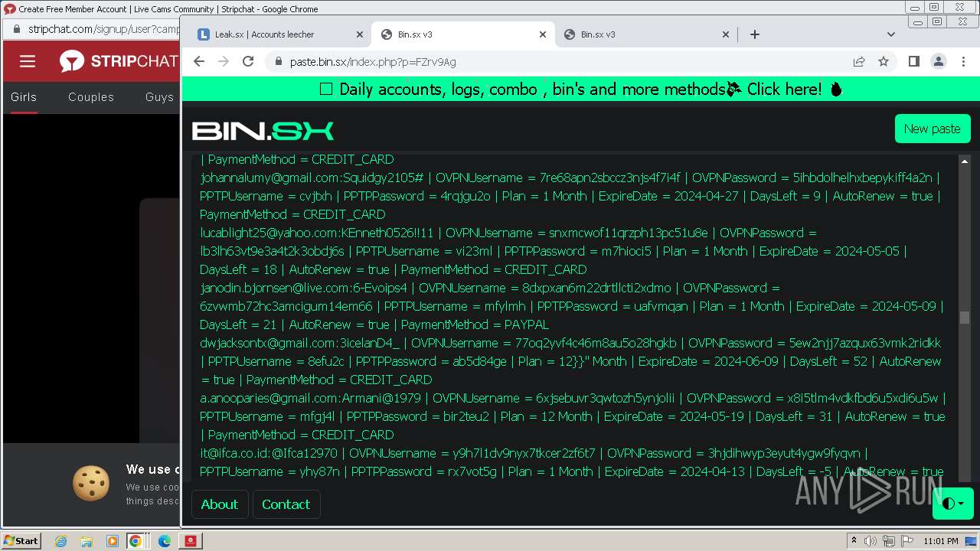Close the last Bin.sx v3 tab
Screen dimensions: 980x551
726,34
